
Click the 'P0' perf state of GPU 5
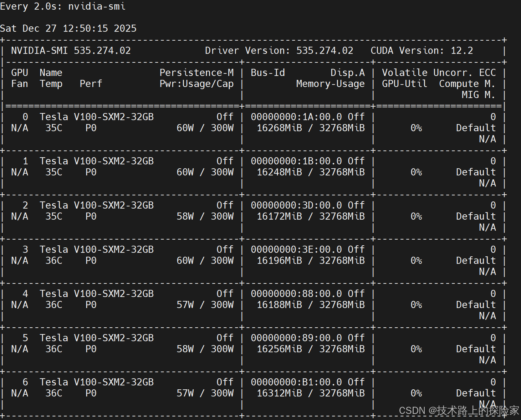pos(91,349)
